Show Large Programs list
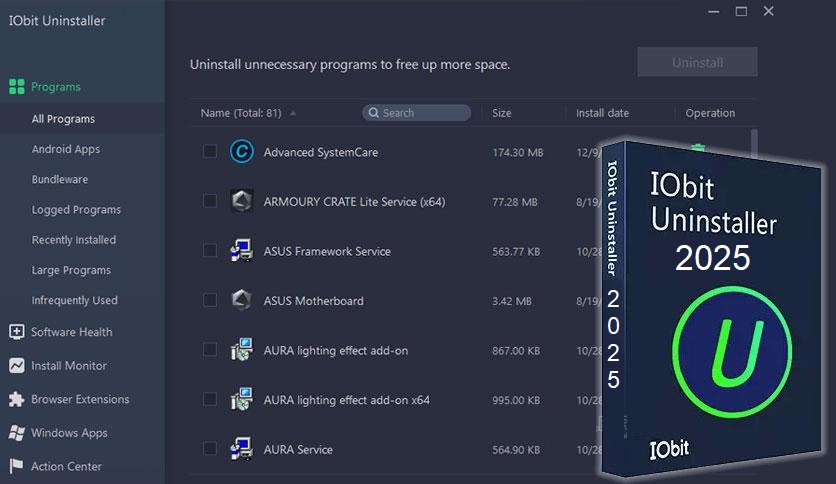The width and height of the screenshot is (836, 484). 71,270
